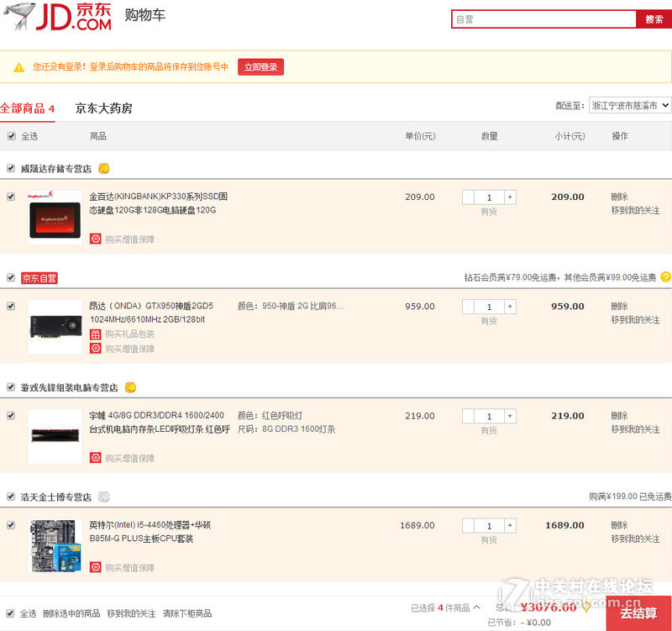
Task: Open the 宇帷 memory stick thumbnail
Action: tap(55, 436)
